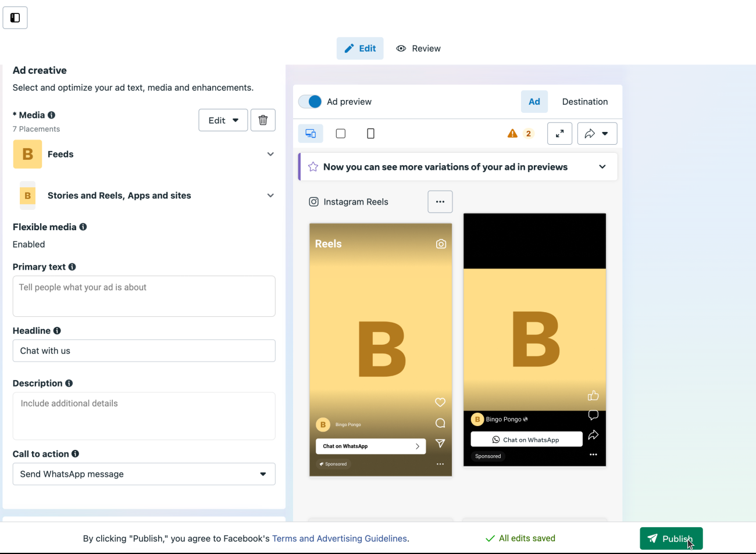Open Terms and Advertising Guidelines link
The height and width of the screenshot is (554, 756).
[x=340, y=538]
